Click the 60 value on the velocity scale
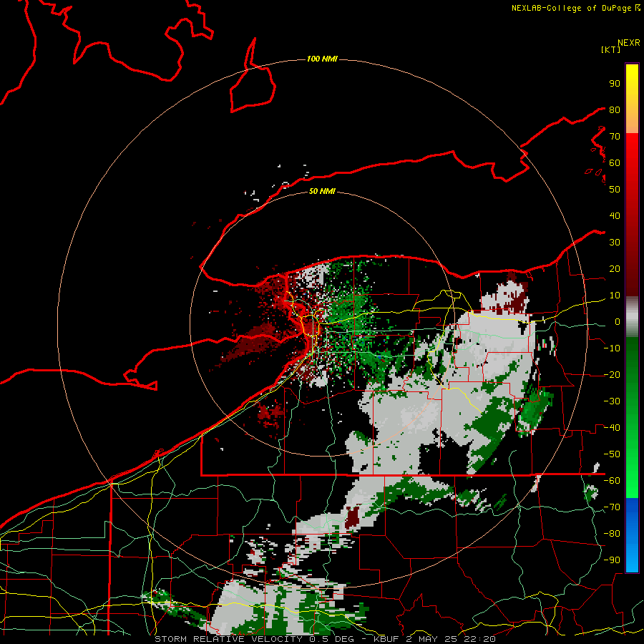644x644 pixels. pyautogui.click(x=615, y=162)
